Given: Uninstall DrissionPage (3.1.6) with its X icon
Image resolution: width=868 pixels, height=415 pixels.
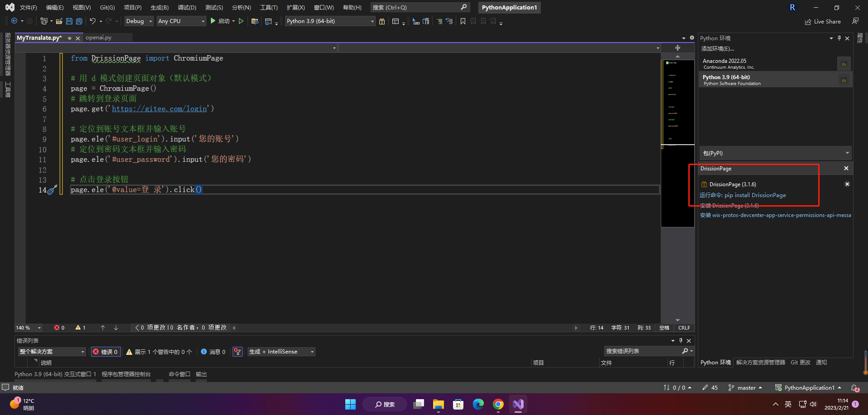Looking at the screenshot, I should coord(847,184).
